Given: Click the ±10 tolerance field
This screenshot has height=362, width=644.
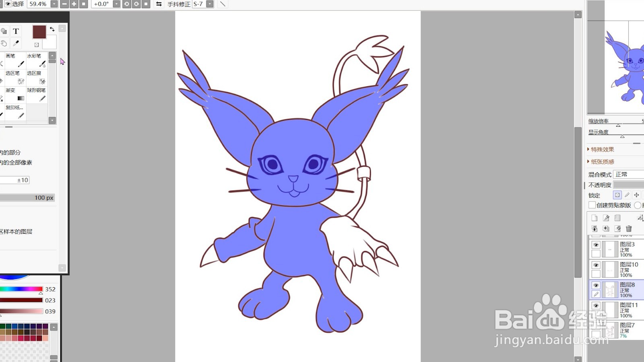Looking at the screenshot, I should (15, 180).
